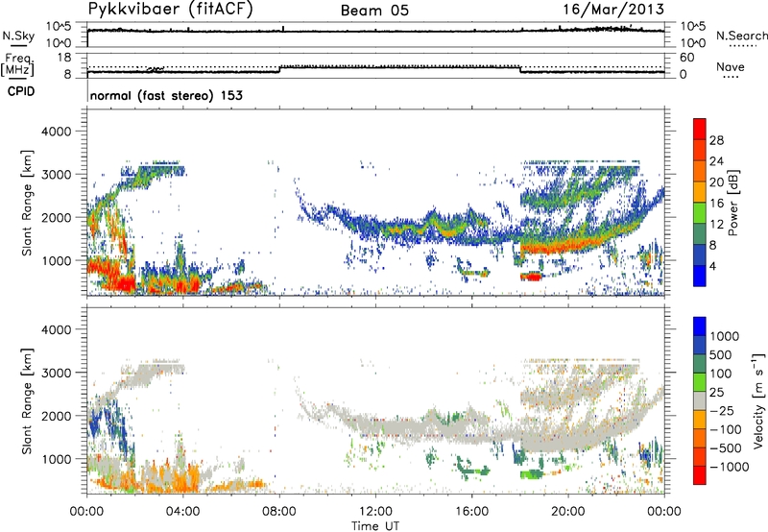Screen dimensions: 768x532
Task: Select the "Beam 05" heading
Action: (374, 11)
